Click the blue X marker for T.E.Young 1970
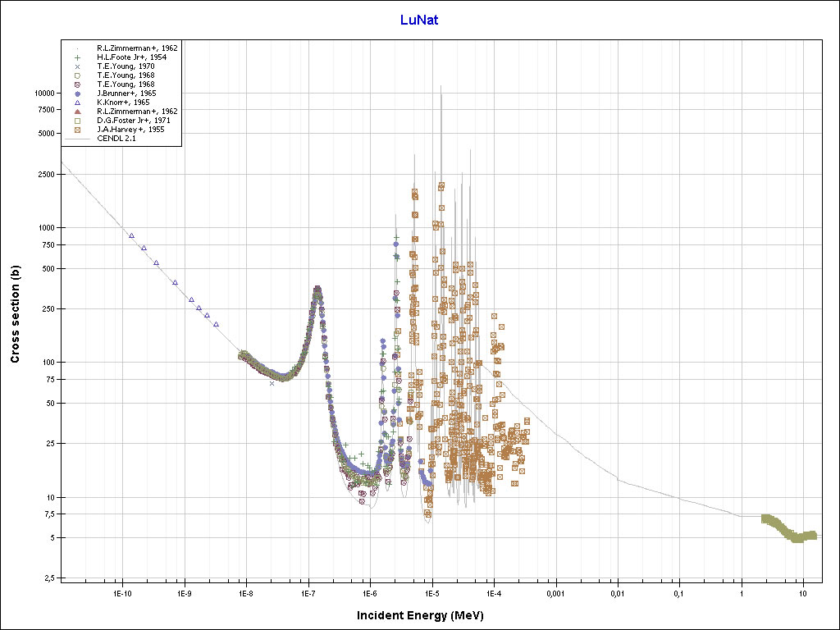Viewport: 840px width, 630px height. pos(77,66)
